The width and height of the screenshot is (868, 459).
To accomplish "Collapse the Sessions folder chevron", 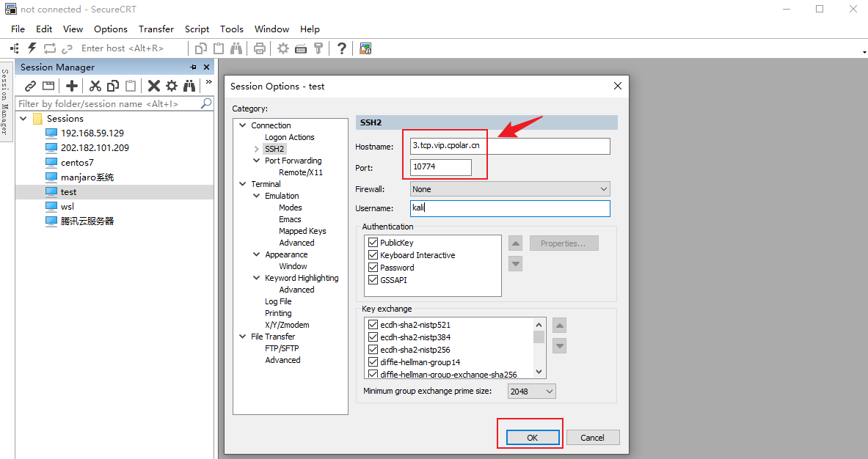I will pyautogui.click(x=23, y=118).
